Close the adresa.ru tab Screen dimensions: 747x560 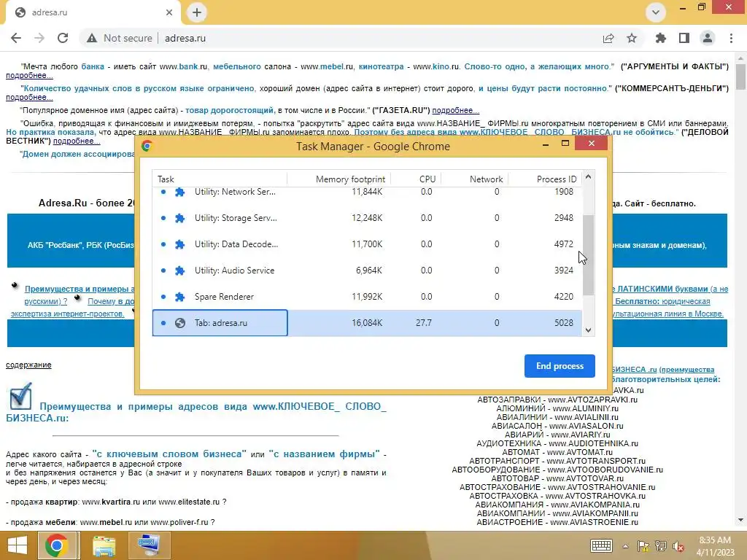[169, 12]
